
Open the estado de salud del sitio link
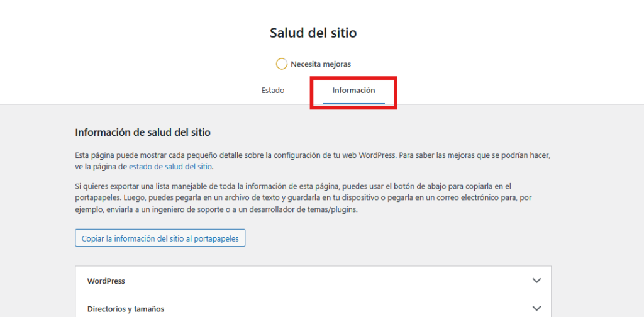tap(170, 167)
